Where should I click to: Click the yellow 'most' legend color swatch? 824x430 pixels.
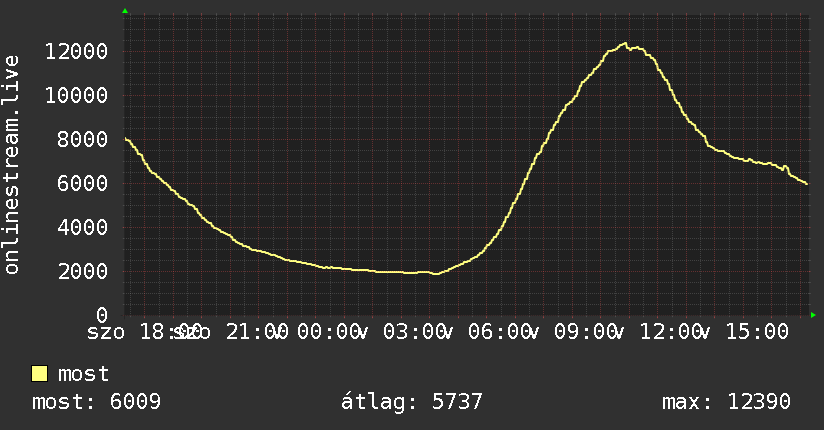[39, 374]
